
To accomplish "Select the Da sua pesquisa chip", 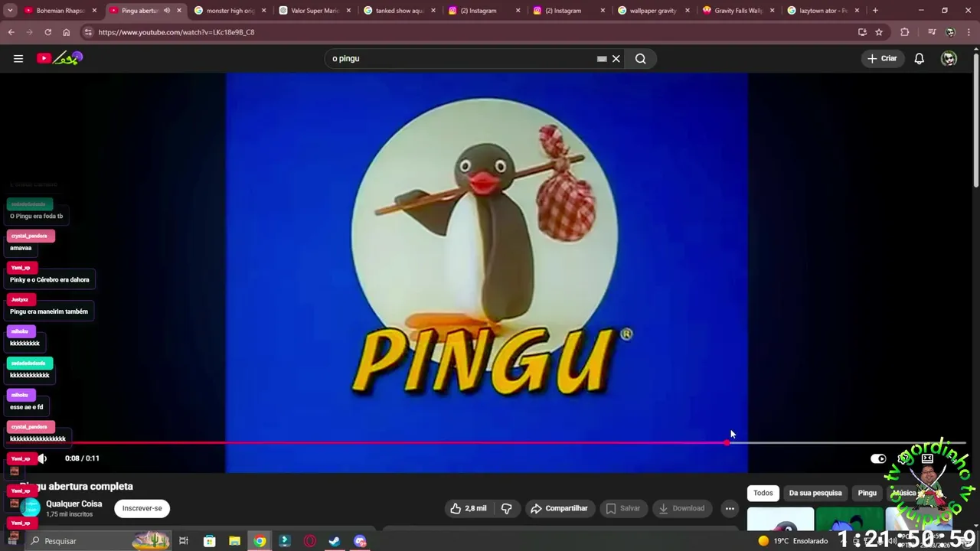I will point(815,493).
